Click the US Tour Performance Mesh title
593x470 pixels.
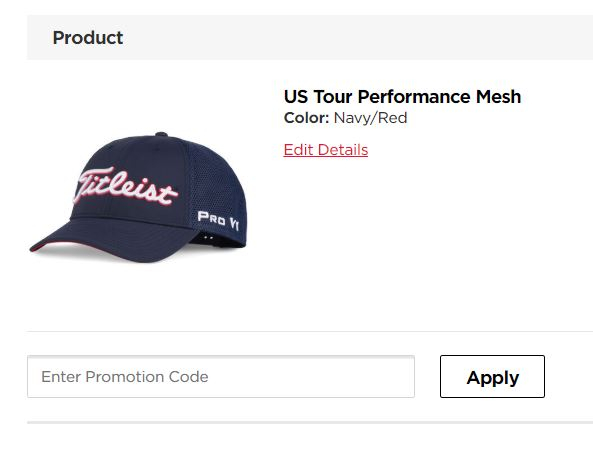(x=402, y=96)
